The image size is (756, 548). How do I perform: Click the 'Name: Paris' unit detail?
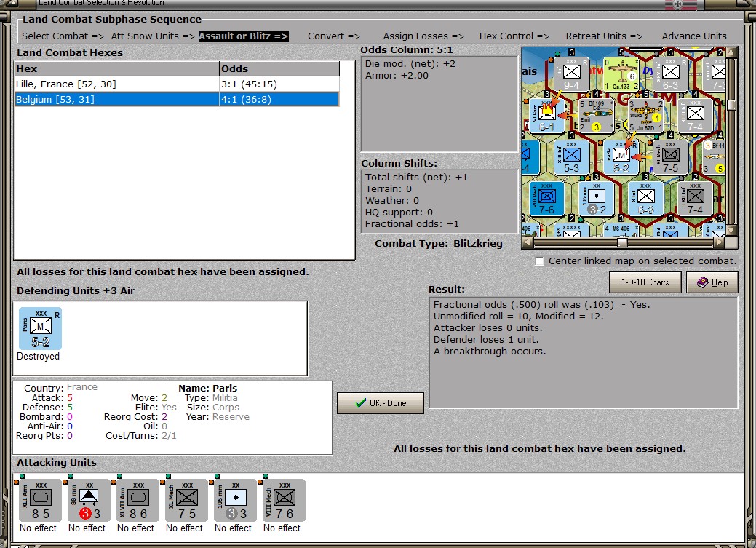[208, 389]
